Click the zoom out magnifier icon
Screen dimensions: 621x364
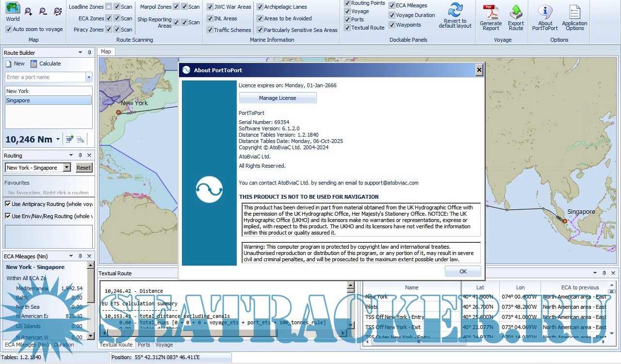click(43, 11)
